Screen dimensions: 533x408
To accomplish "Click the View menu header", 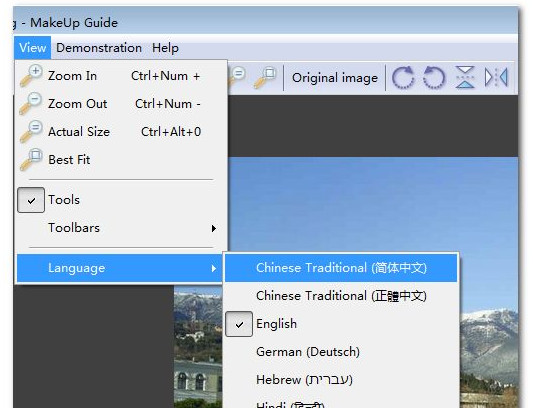I will pos(33,48).
